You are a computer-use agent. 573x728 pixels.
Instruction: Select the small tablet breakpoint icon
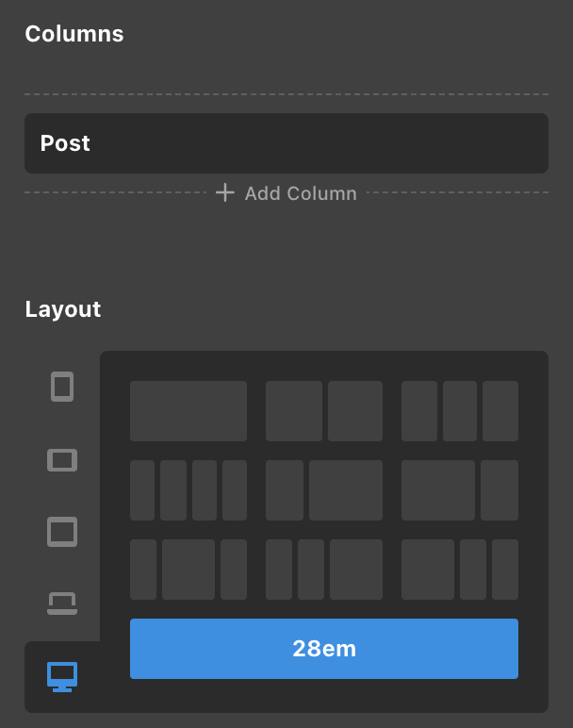point(62,460)
